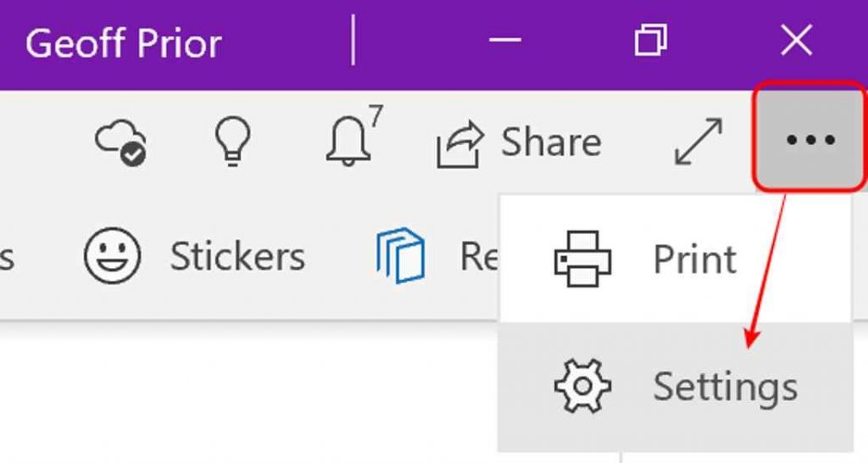
Task: Click the Share button
Action: 519,143
